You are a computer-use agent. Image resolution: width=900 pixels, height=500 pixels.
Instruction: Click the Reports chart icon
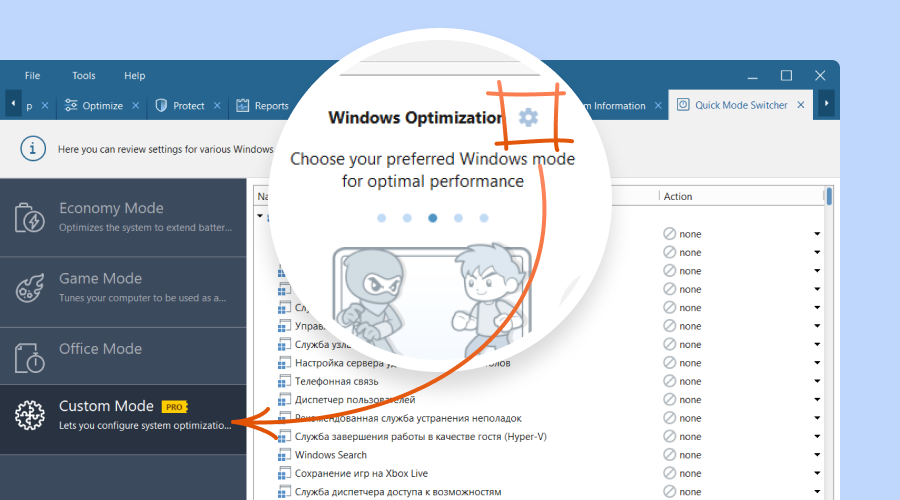(x=243, y=105)
